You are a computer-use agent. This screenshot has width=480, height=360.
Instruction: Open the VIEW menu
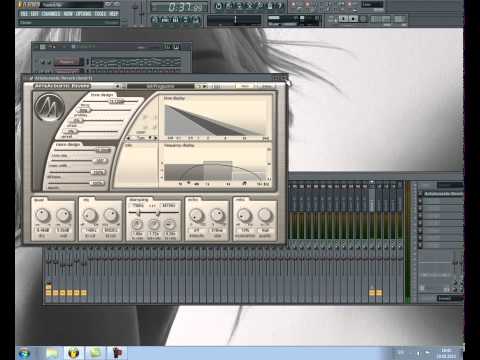click(x=68, y=14)
